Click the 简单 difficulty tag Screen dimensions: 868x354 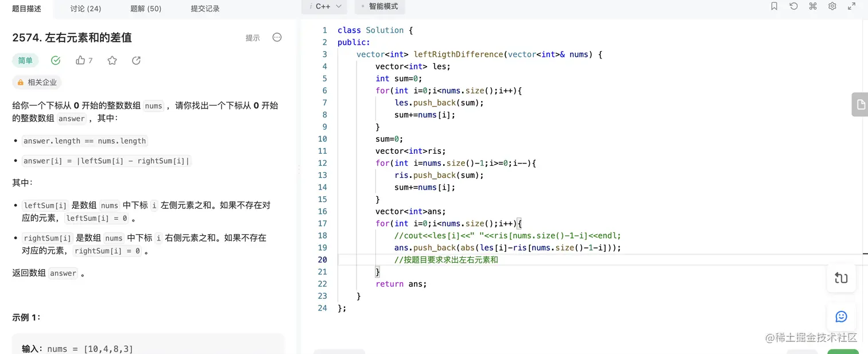[25, 60]
